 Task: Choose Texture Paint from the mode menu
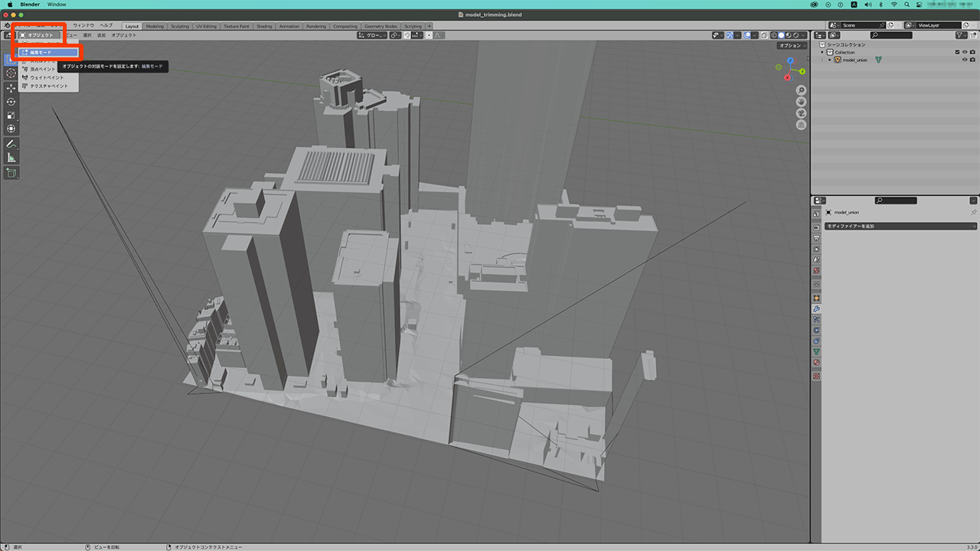click(49, 86)
